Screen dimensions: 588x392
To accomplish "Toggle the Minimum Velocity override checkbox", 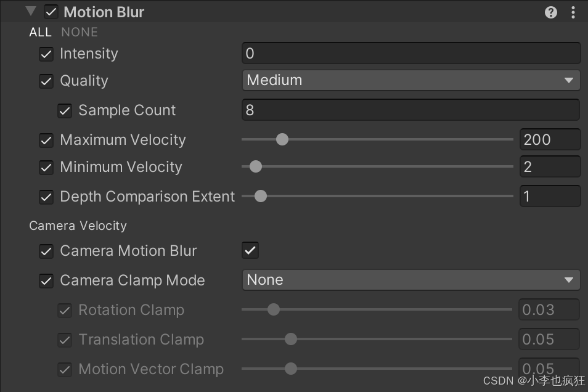I will (x=46, y=167).
